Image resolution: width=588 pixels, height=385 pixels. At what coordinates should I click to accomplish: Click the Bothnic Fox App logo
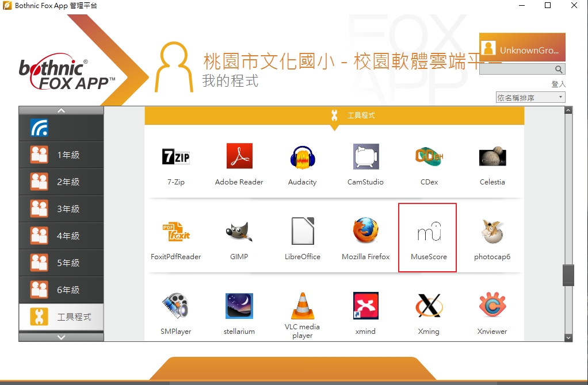(67, 71)
